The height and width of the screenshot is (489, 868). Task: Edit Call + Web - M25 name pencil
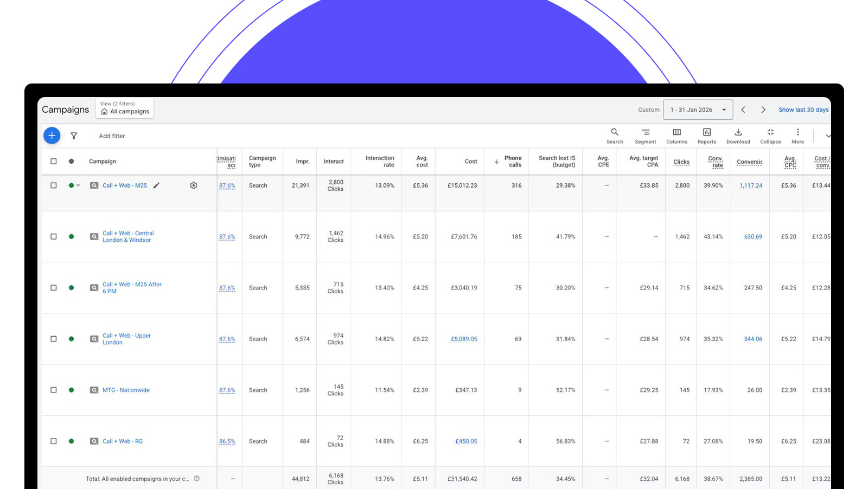pos(156,185)
